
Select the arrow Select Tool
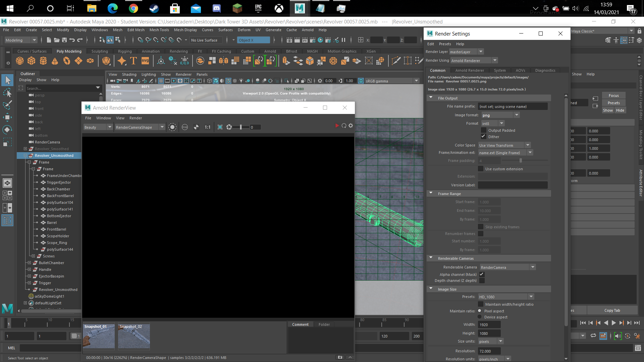(8, 80)
